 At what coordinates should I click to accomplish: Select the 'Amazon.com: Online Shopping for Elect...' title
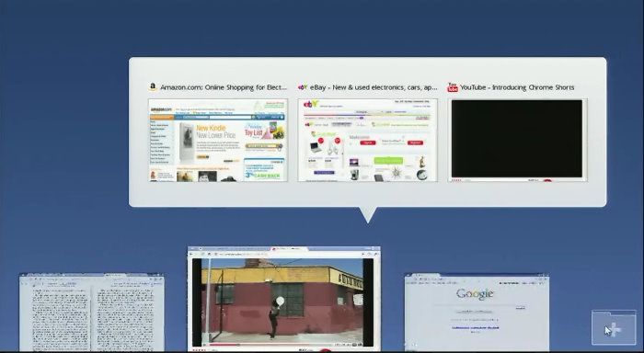click(224, 87)
